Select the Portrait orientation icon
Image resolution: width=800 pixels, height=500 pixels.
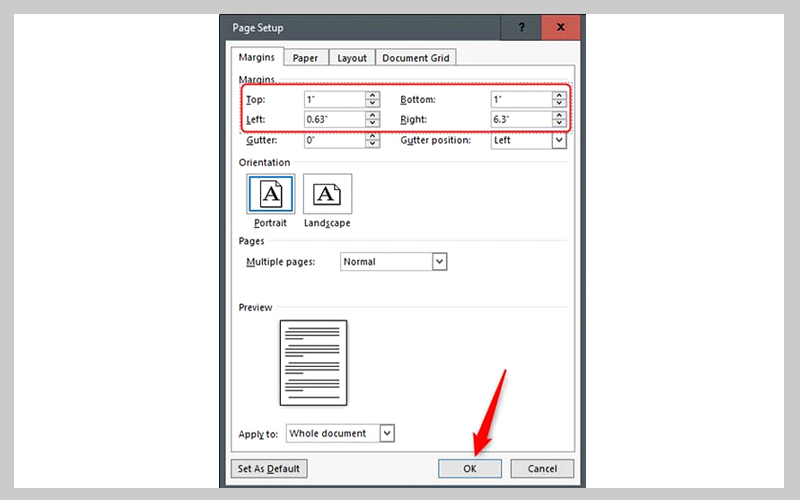click(270, 194)
